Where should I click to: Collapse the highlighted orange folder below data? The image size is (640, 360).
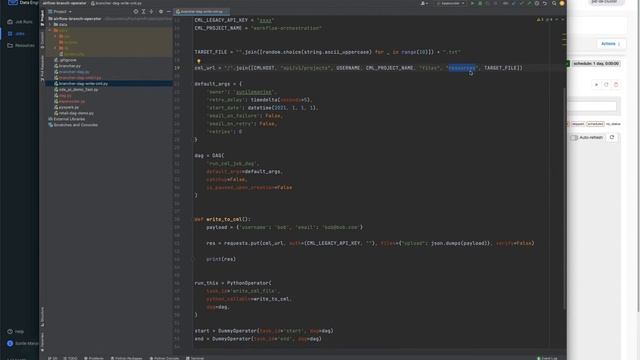tap(50, 30)
